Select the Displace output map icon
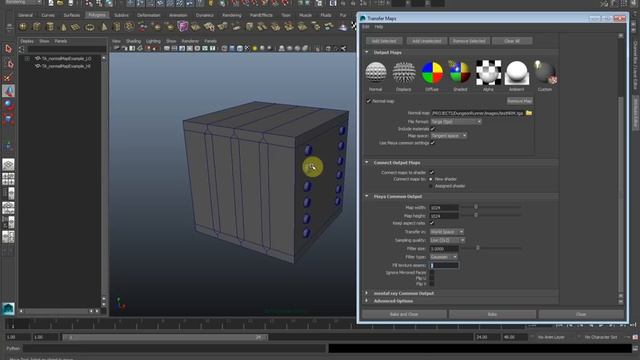The width and height of the screenshot is (640, 360). click(404, 73)
